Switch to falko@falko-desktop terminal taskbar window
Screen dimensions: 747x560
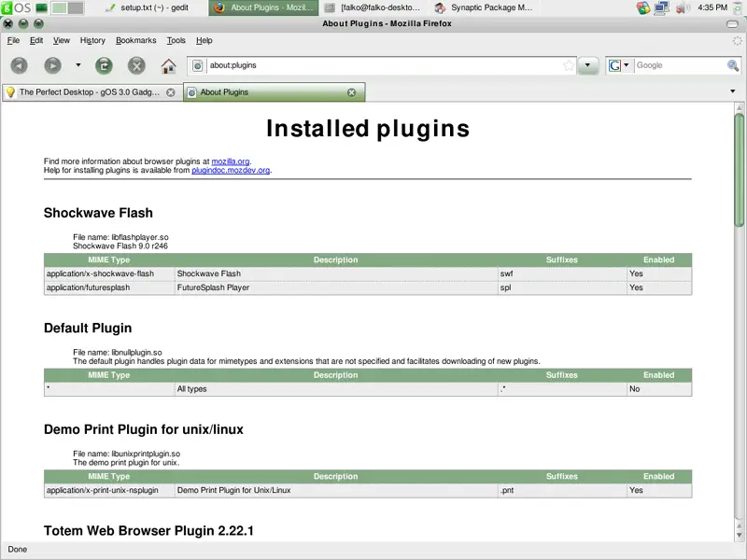pos(373,7)
